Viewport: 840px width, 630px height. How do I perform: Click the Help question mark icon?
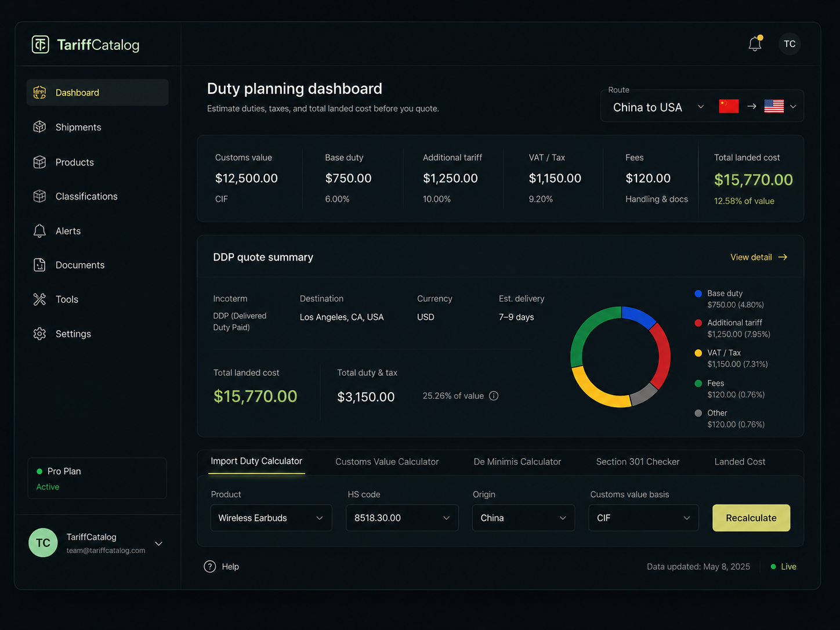click(x=210, y=567)
